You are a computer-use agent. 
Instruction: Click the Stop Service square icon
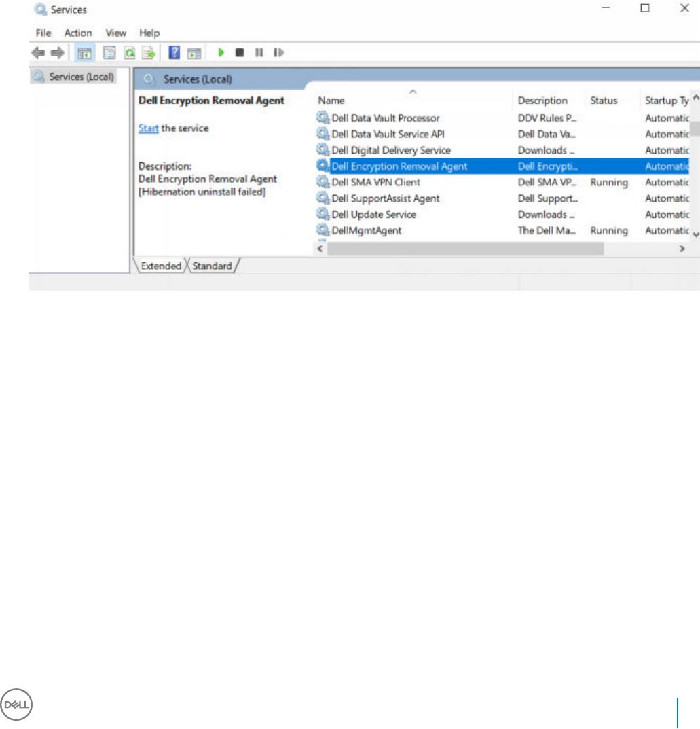point(240,52)
